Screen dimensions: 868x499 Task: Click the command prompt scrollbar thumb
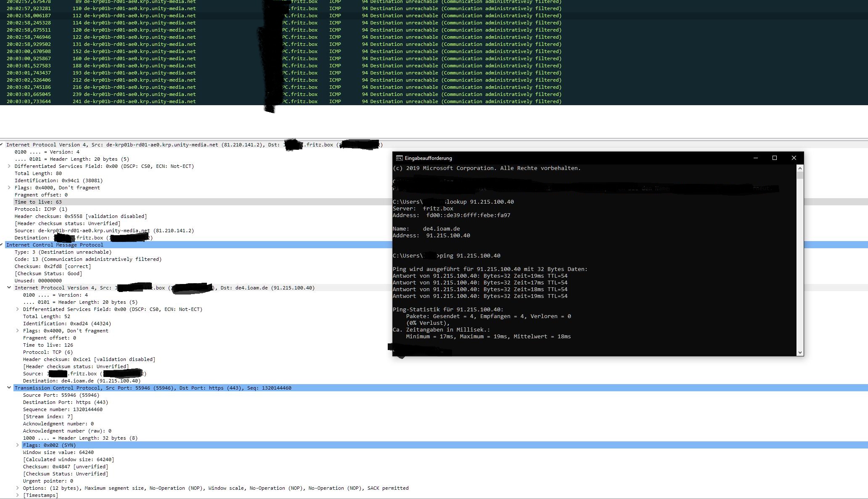(x=800, y=175)
